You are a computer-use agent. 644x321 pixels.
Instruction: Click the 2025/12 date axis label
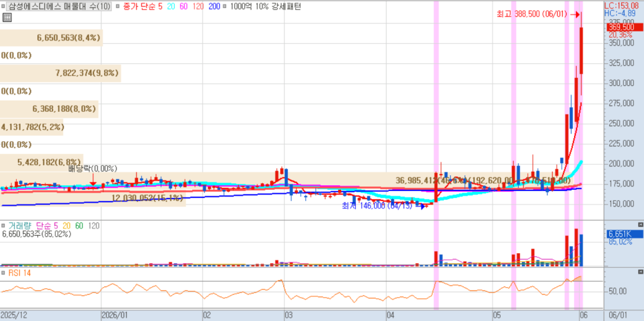click(x=13, y=315)
